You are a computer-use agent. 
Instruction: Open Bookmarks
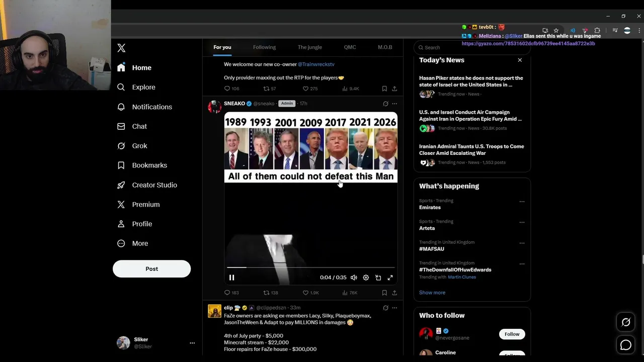pos(142,165)
